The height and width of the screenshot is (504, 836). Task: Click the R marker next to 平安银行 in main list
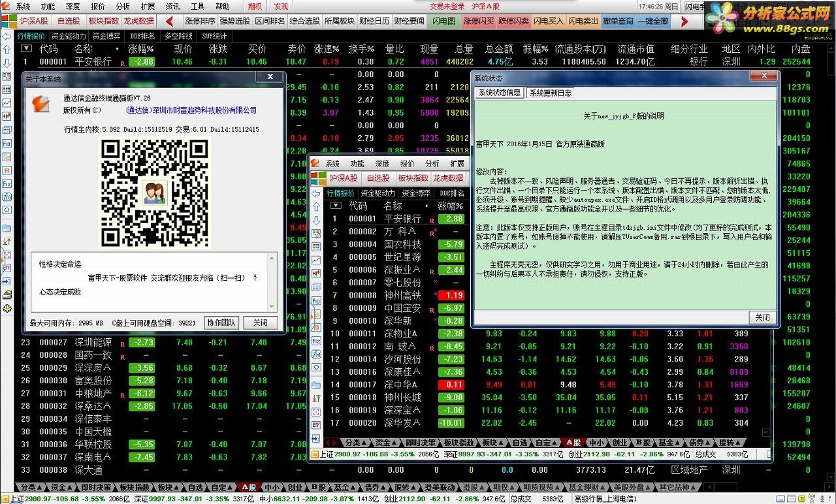click(122, 63)
